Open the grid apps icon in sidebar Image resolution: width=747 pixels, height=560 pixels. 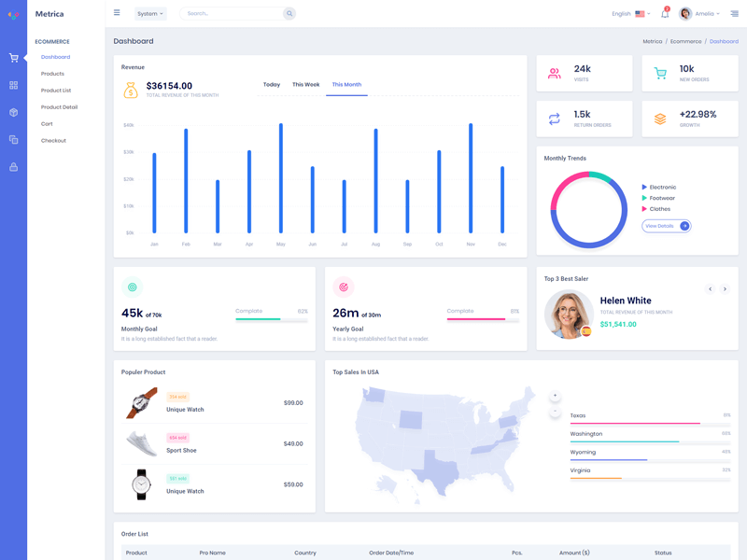click(x=13, y=85)
